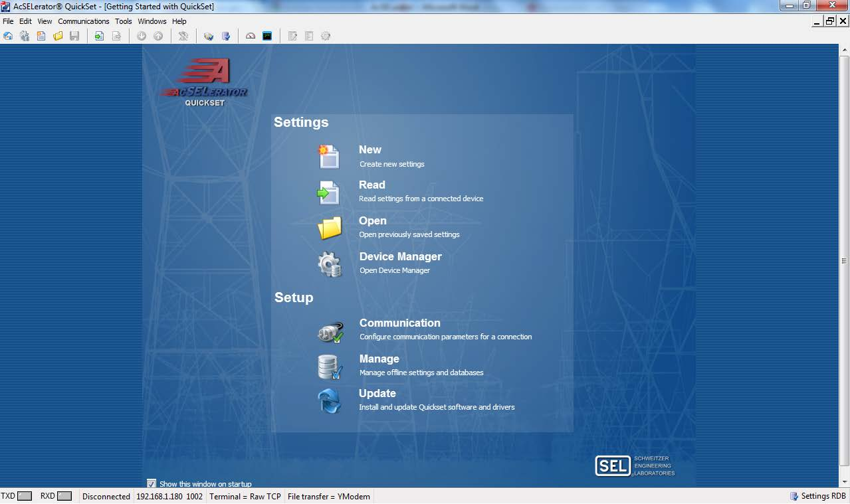
Task: Toggle Show this window on startup checkbox
Action: tap(152, 483)
